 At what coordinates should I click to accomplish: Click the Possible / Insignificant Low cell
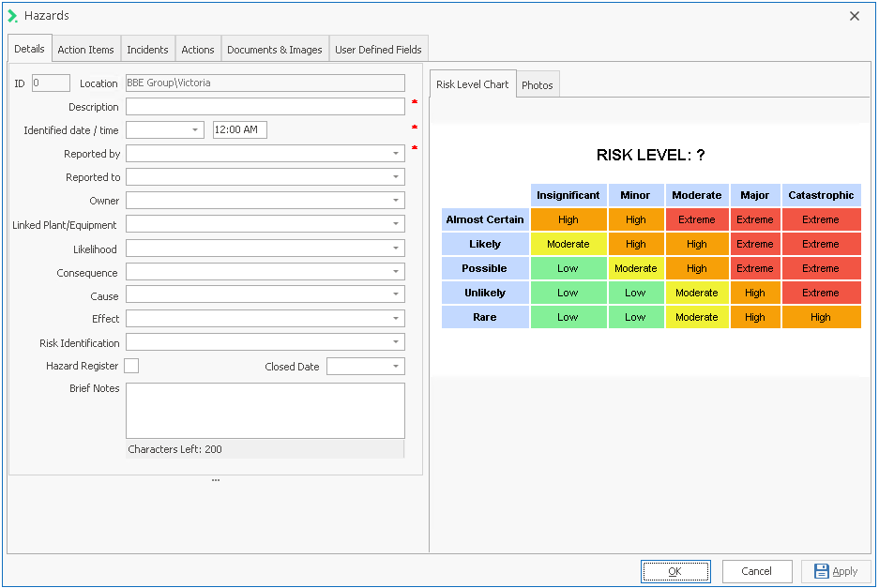tap(568, 268)
